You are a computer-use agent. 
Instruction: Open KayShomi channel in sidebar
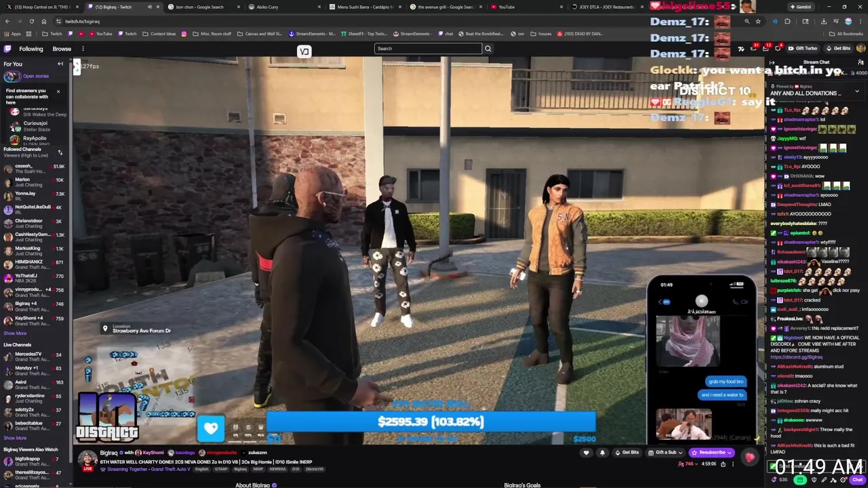pyautogui.click(x=34, y=321)
